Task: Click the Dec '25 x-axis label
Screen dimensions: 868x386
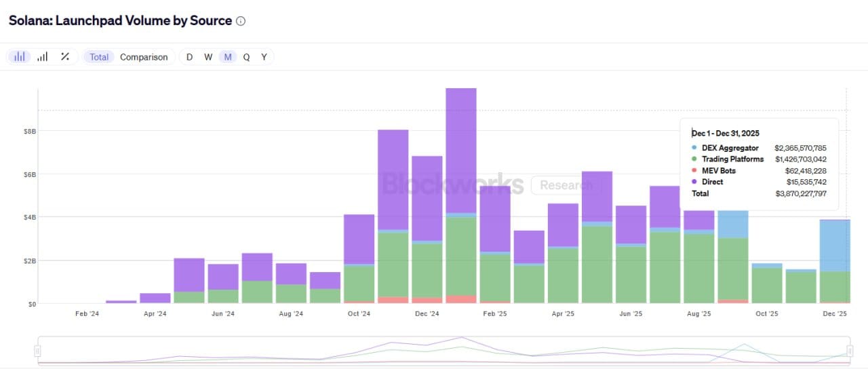Action: tap(835, 314)
